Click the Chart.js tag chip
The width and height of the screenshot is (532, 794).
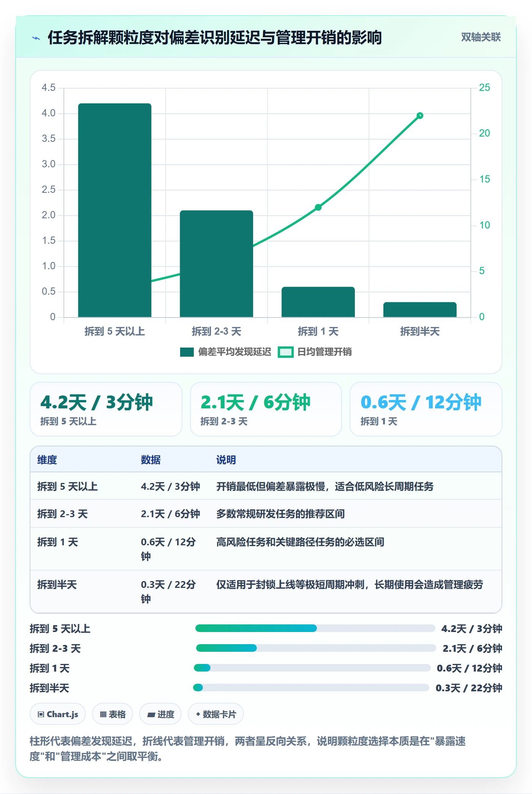pos(58,714)
